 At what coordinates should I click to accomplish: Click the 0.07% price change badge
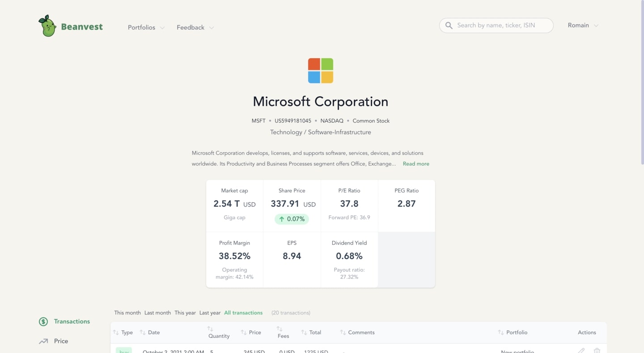coord(292,219)
